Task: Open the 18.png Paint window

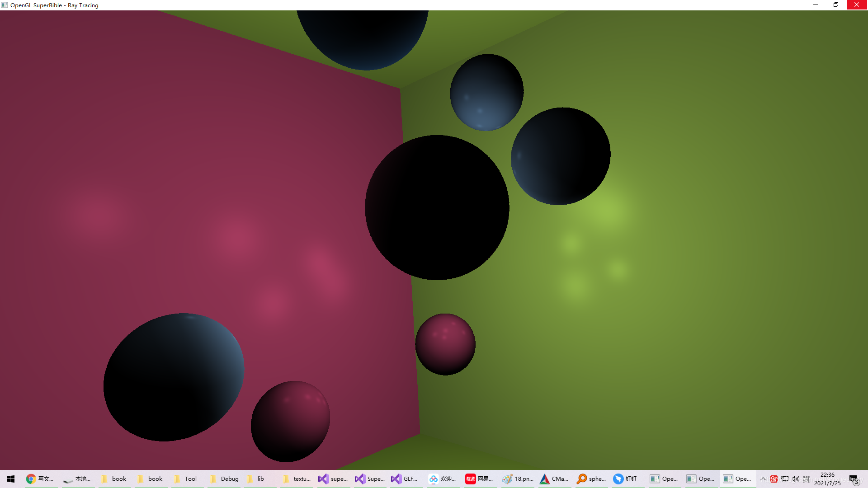Action: coord(518,479)
